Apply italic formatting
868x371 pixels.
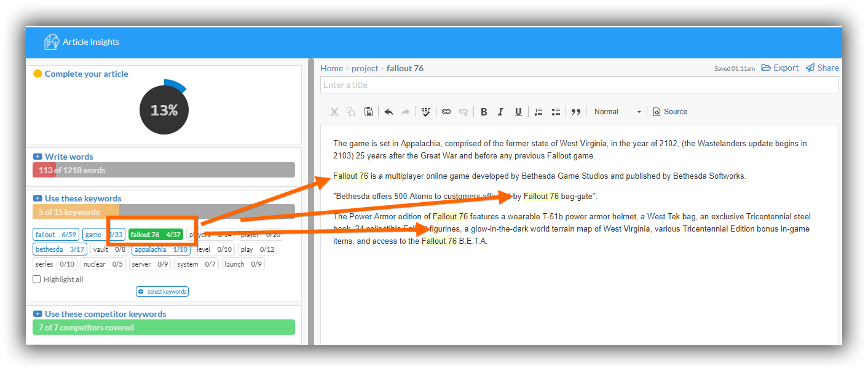[x=500, y=112]
